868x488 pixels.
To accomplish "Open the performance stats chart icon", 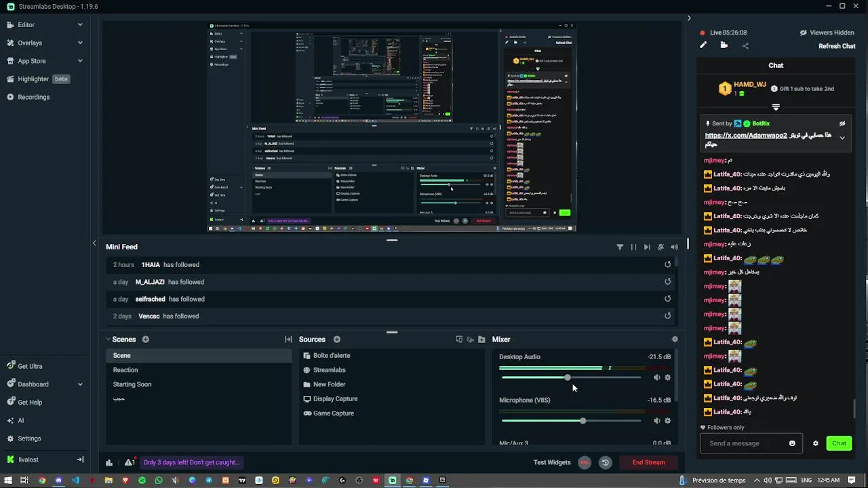I will [109, 463].
